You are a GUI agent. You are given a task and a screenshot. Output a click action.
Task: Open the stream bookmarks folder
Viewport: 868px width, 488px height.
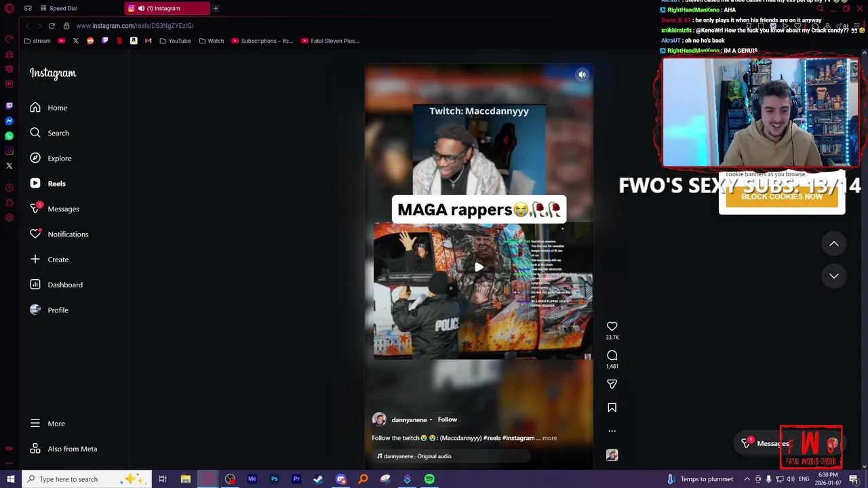click(37, 41)
